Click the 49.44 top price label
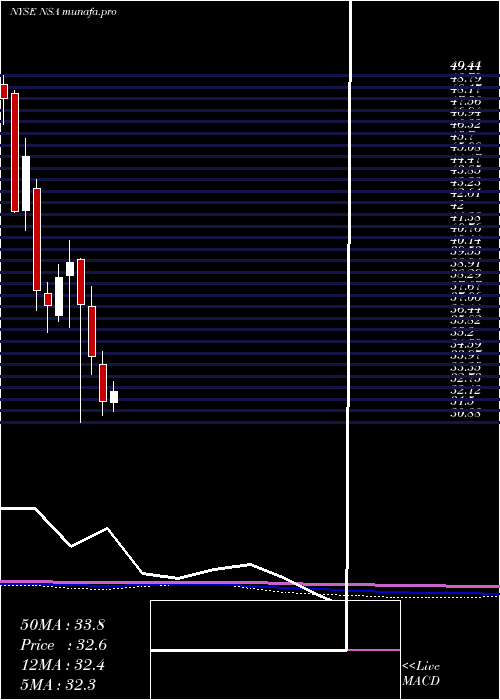500x700 pixels. click(x=465, y=67)
